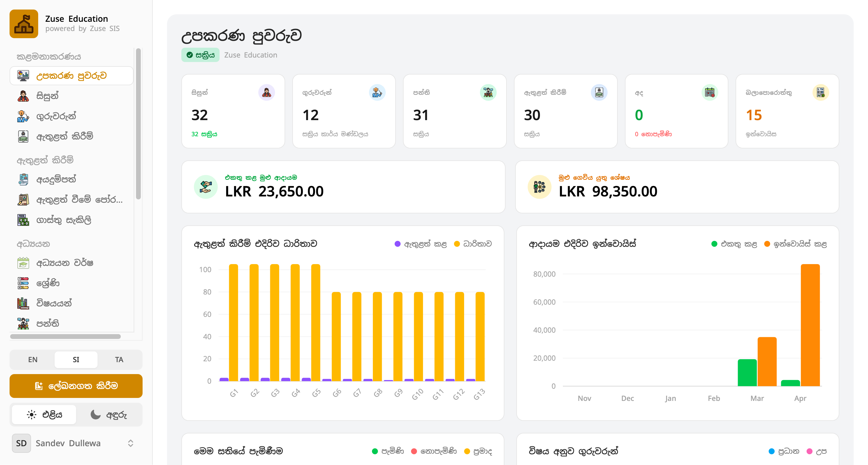Go to the ගාස්තු සැකිලි menu item

[x=71, y=220]
